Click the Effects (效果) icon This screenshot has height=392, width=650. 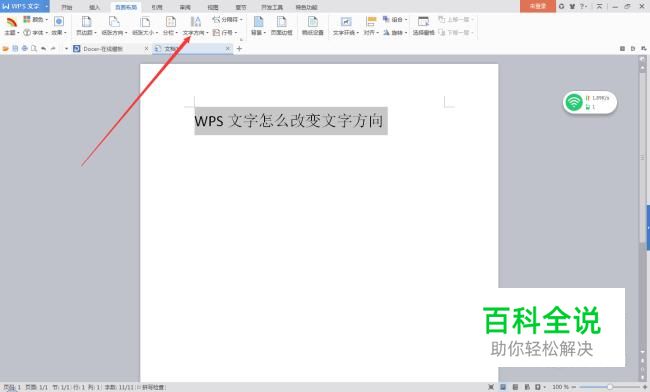[59, 22]
